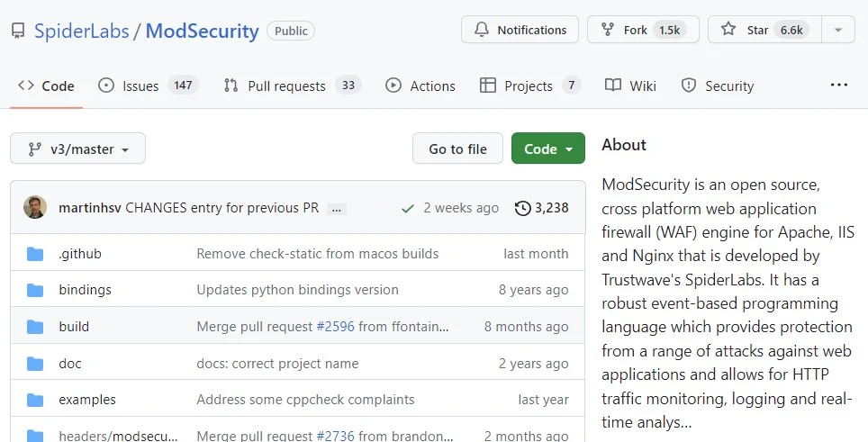Open the build folder
The image size is (868, 442).
click(x=74, y=327)
